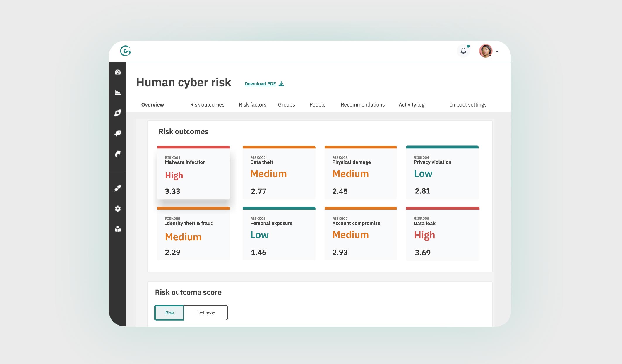Image resolution: width=622 pixels, height=364 pixels.
Task: Switch to Impact settings tab
Action: 468,105
